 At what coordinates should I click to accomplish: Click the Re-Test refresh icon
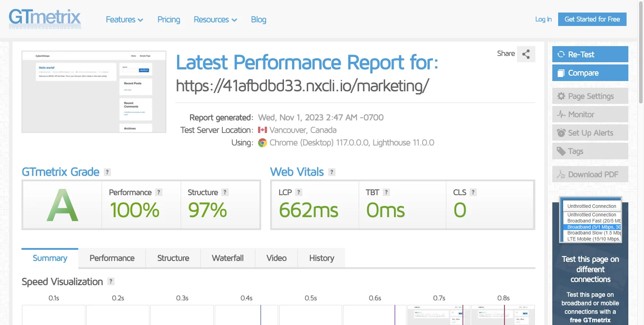click(561, 54)
